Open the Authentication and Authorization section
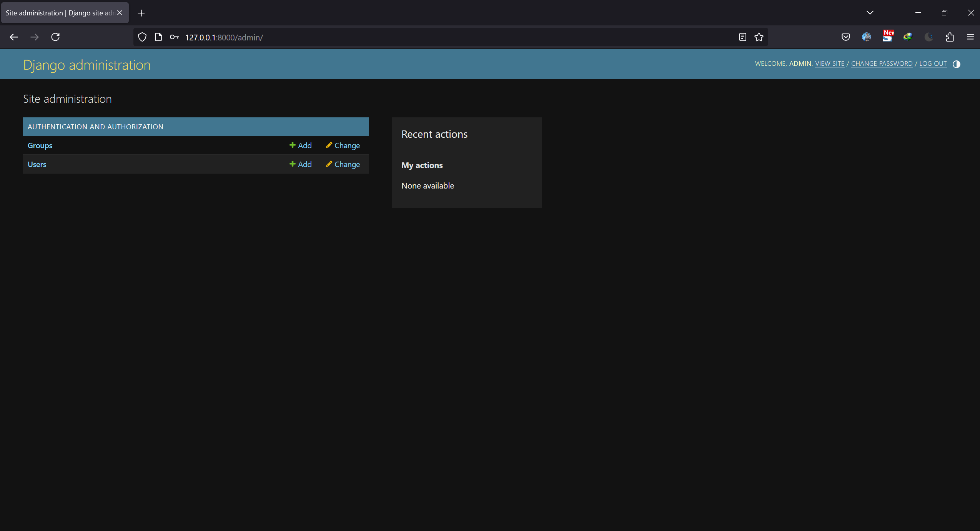Image resolution: width=980 pixels, height=531 pixels. click(x=95, y=127)
